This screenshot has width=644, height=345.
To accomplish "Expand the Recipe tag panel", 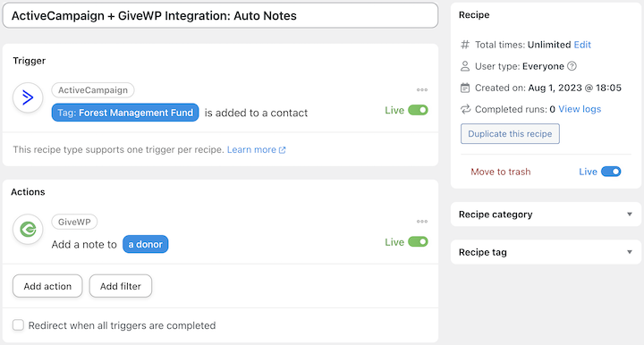I will (x=546, y=252).
